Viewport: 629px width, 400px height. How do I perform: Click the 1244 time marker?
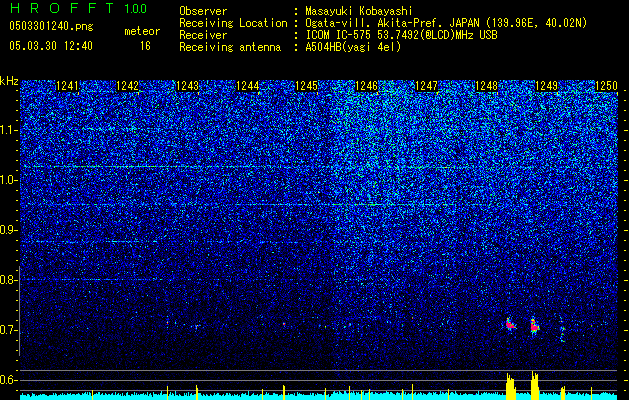click(248, 86)
